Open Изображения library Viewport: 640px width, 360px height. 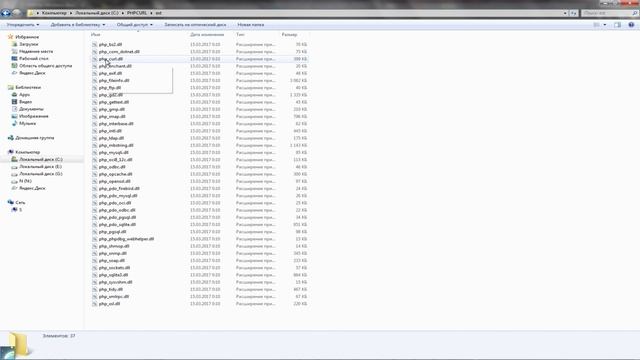[x=33, y=116]
